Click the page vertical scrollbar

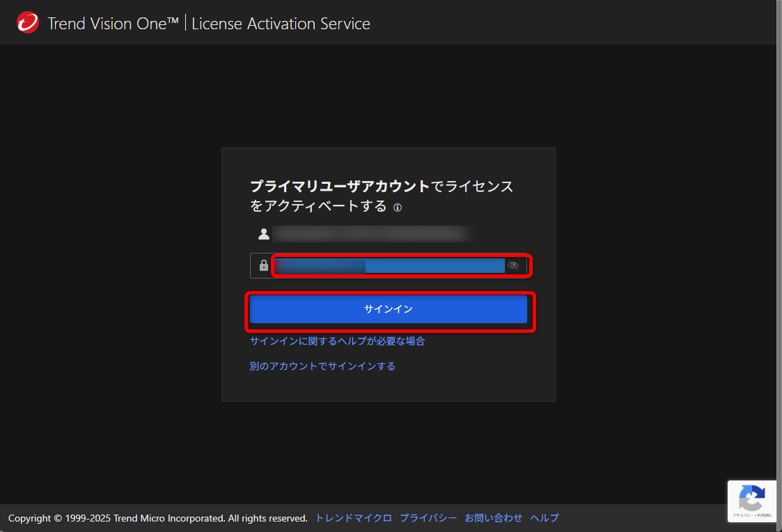coord(779,266)
